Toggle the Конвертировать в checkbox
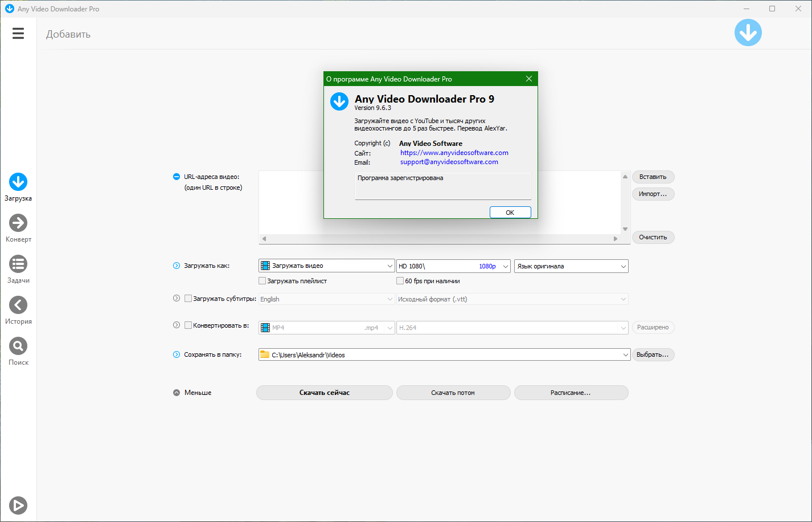This screenshot has width=812, height=522. coord(188,325)
